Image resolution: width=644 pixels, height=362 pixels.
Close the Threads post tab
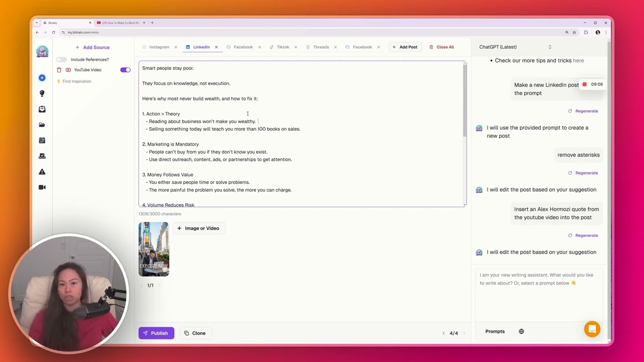[x=335, y=47]
